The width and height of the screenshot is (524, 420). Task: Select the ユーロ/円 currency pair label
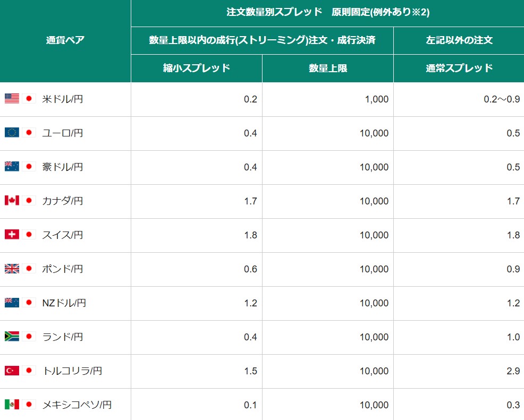[x=63, y=133]
